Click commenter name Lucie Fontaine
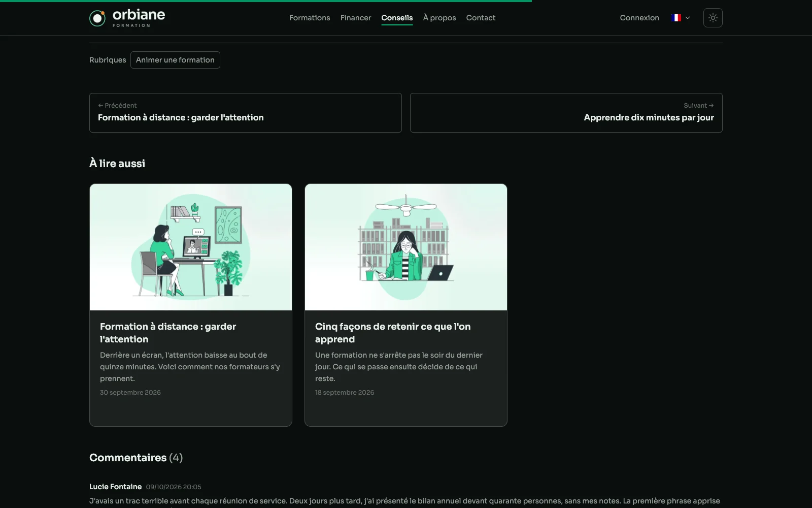Screen dimensions: 812x508 116,487
